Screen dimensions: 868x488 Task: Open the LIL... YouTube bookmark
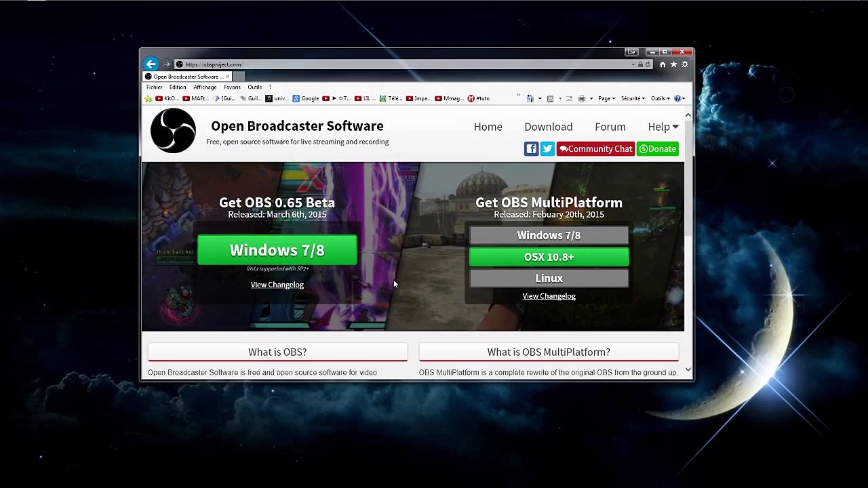pos(366,98)
